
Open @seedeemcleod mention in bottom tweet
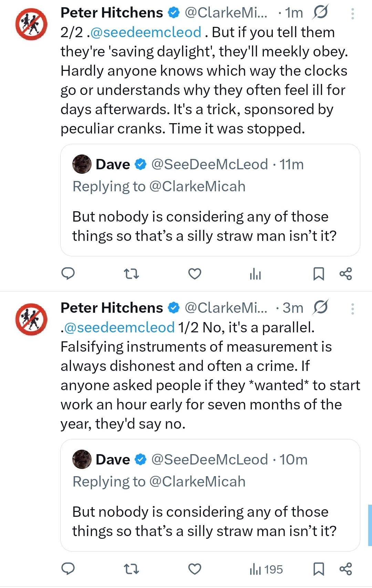pos(119,328)
